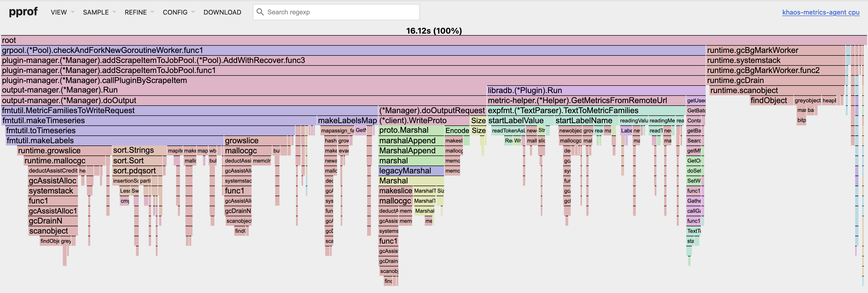Select the libradb.(*Plugin).Run frame

click(x=596, y=91)
